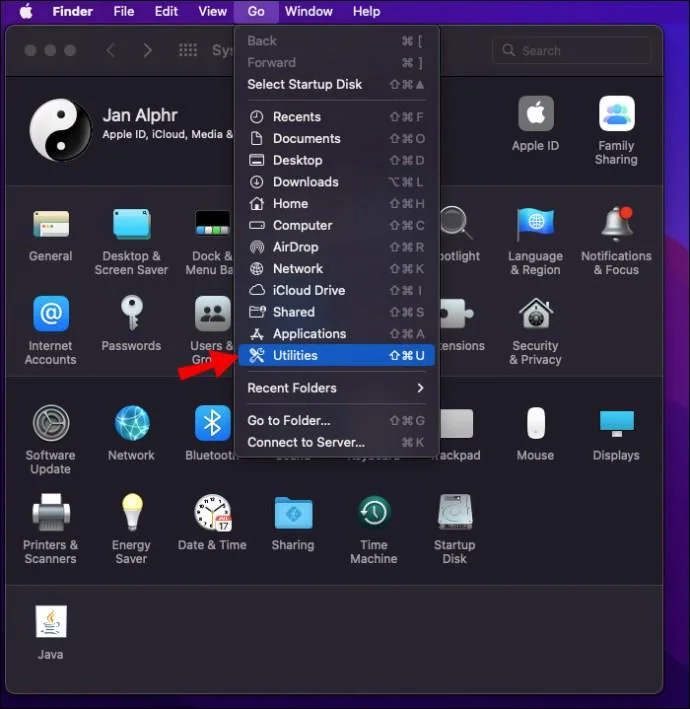Open Security & Privacy pane
This screenshot has height=709, width=690.
[535, 331]
